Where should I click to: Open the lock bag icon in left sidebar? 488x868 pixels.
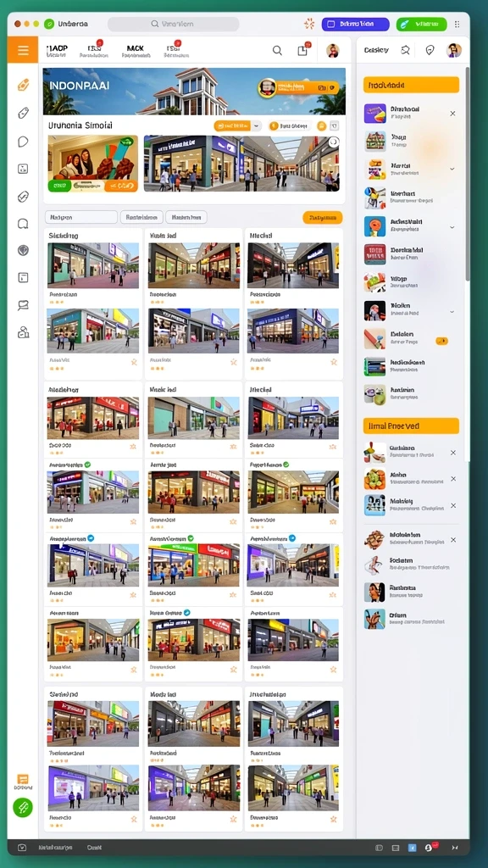(x=23, y=332)
